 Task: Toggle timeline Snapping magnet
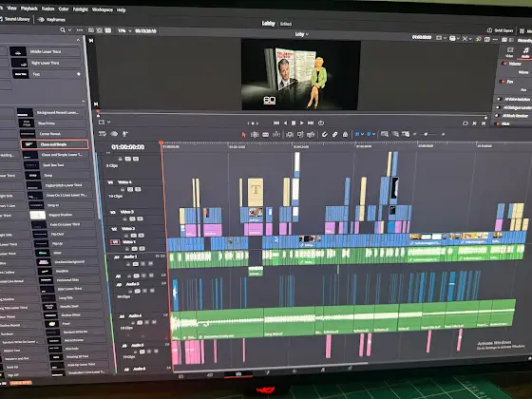(324, 134)
